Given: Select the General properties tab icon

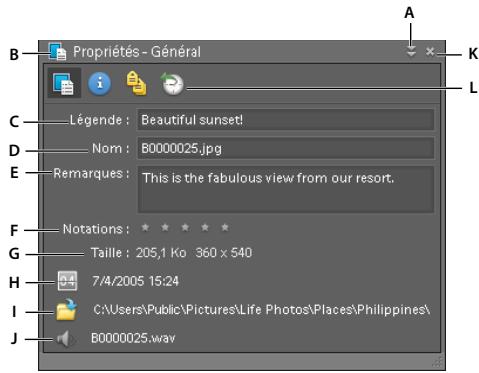Looking at the screenshot, I should [x=64, y=83].
